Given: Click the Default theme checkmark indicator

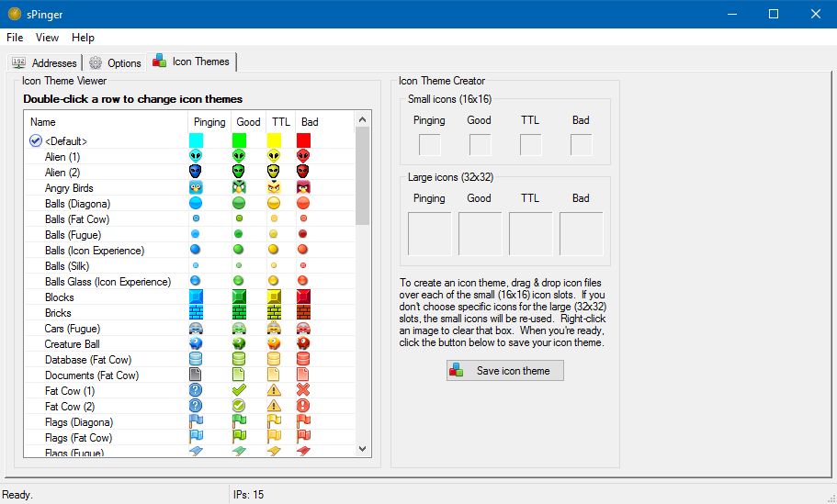Looking at the screenshot, I should 35,140.
